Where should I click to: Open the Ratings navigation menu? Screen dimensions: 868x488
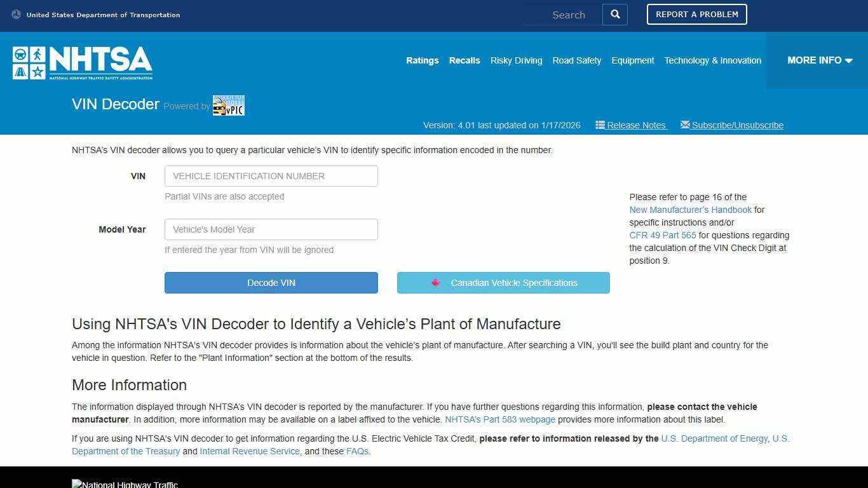click(422, 60)
